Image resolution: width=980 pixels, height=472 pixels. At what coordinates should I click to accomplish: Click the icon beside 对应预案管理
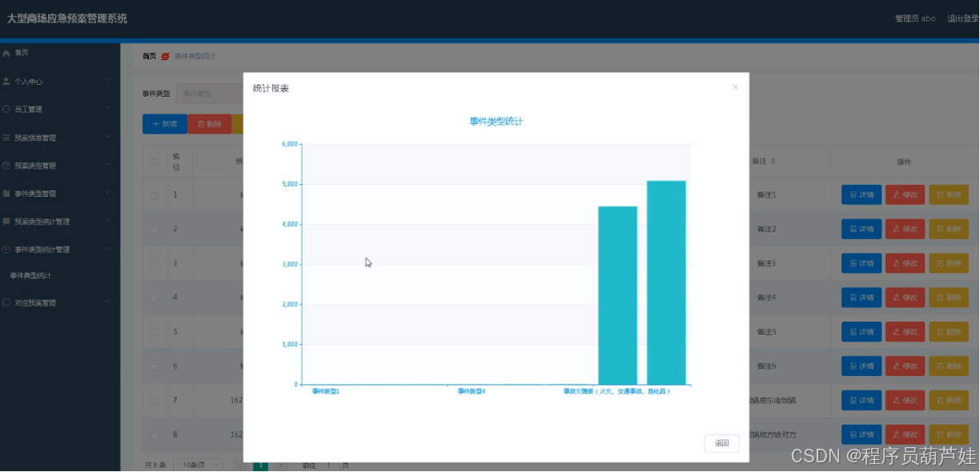6,303
